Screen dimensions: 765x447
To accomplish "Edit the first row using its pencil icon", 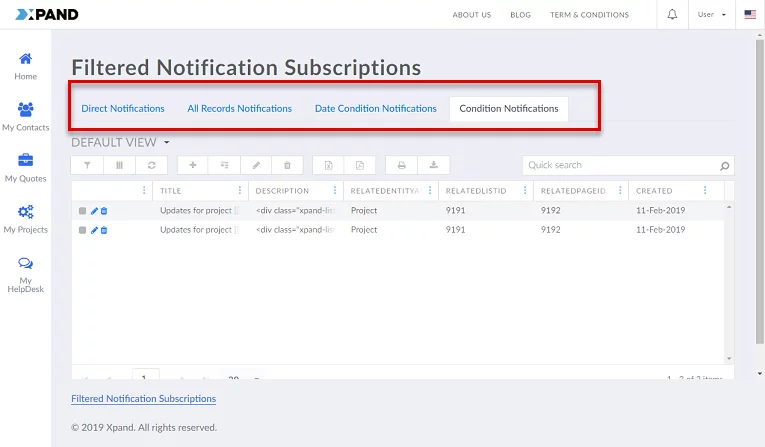I will click(94, 211).
